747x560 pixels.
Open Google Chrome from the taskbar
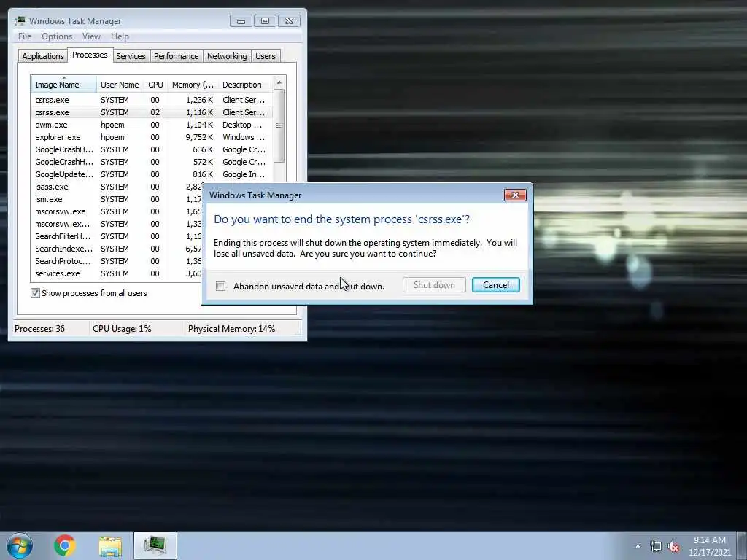(x=65, y=545)
